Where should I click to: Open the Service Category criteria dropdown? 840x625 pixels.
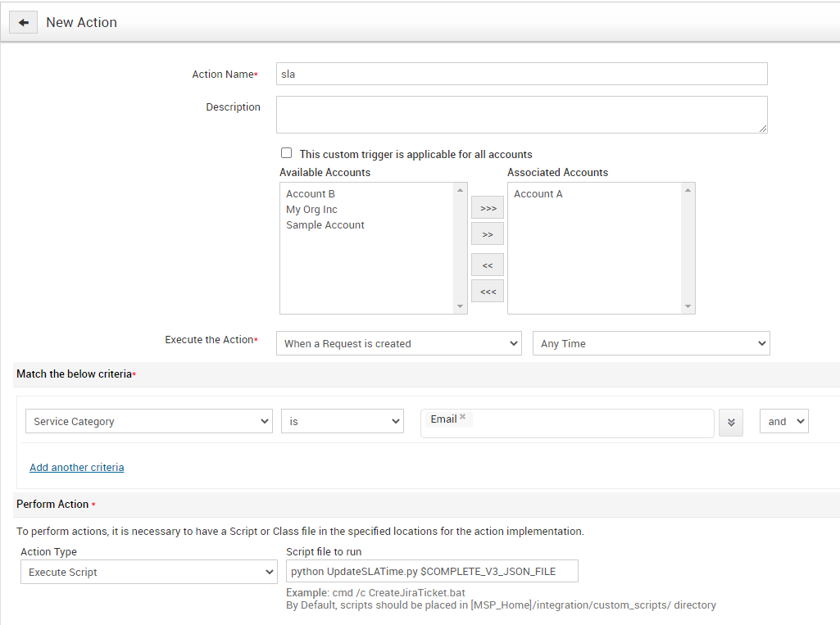148,421
